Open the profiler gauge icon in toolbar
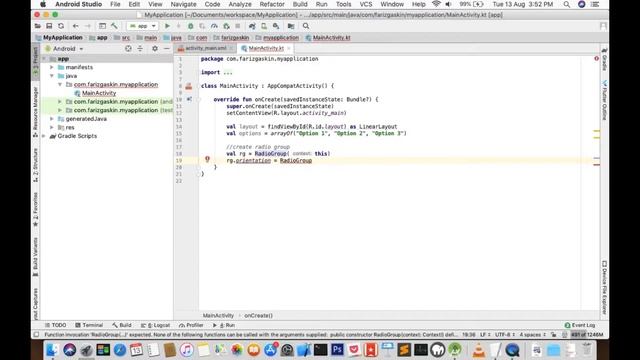Screen dimensions: 640x360 pos(214,26)
